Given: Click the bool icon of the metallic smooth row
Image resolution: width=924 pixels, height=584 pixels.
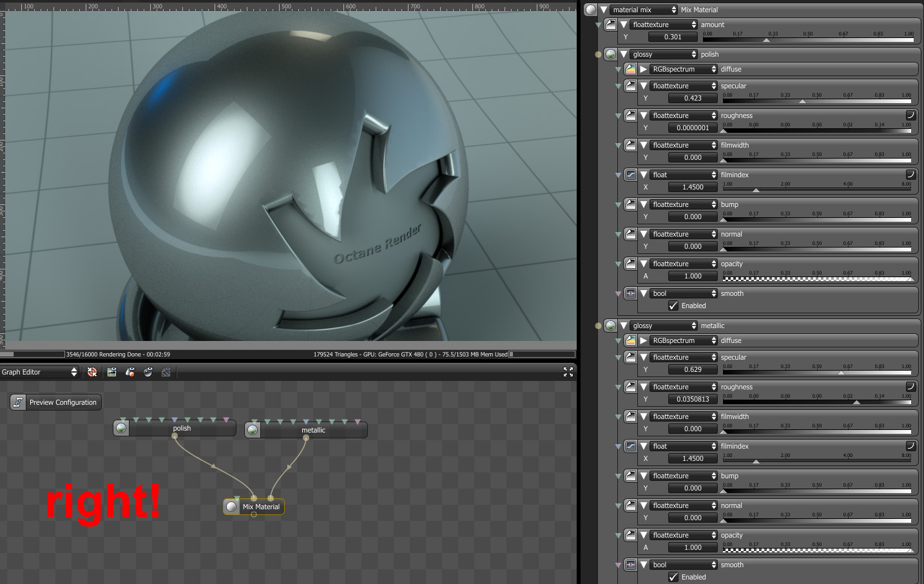Looking at the screenshot, I should (x=630, y=565).
